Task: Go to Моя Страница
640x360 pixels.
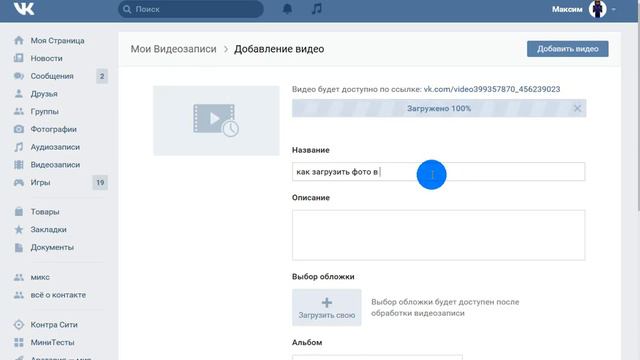Action: 58,40
